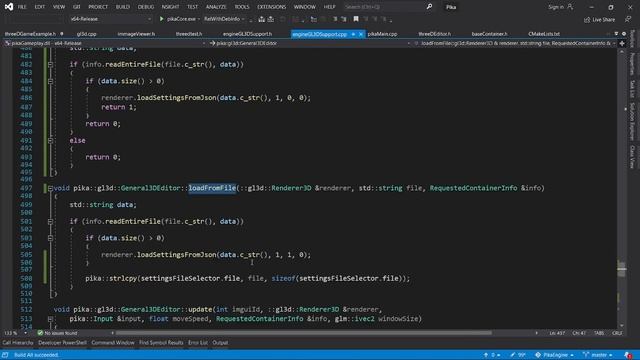Open the PROJECT menu
The image size is (640, 360).
tap(98, 7)
